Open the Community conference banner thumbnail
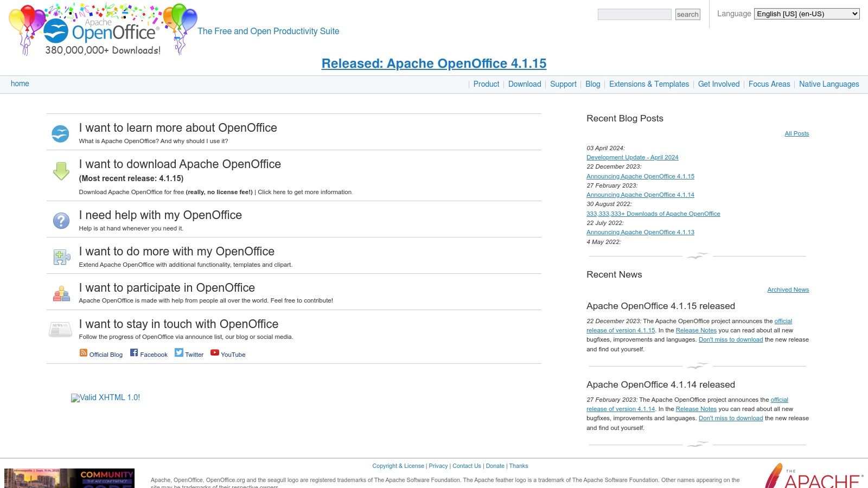The width and height of the screenshot is (868, 488). [x=69, y=478]
